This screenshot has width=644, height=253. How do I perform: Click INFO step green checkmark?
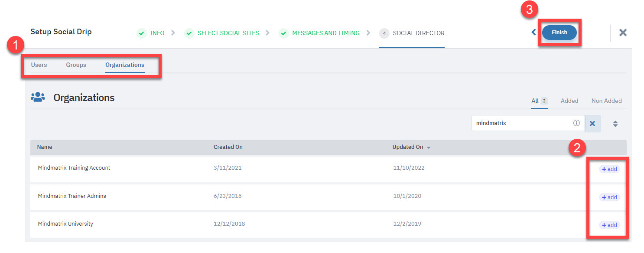tap(141, 33)
